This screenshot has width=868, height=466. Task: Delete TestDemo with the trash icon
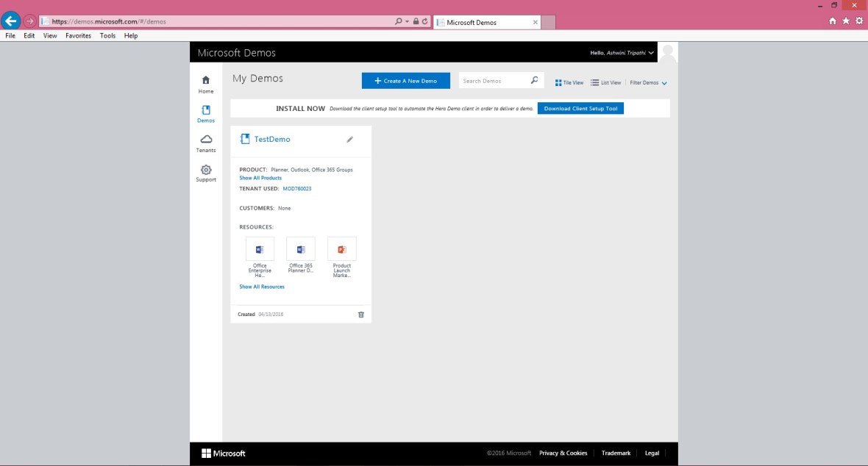[x=360, y=315]
